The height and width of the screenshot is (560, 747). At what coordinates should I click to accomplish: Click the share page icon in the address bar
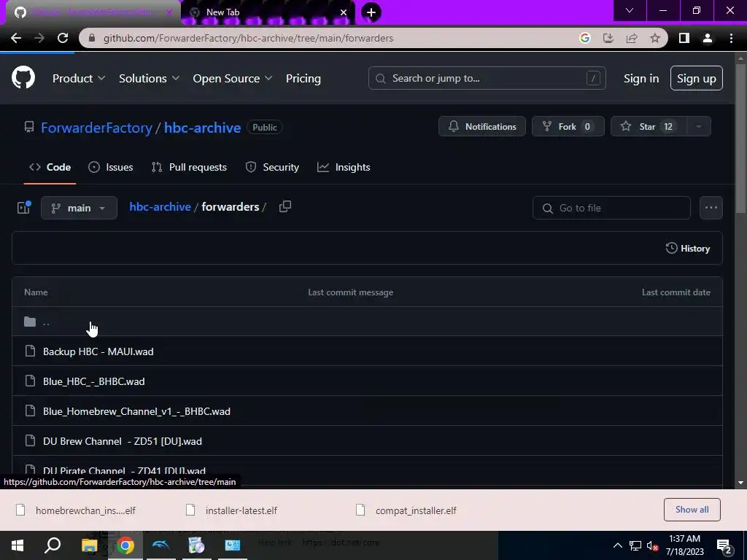pyautogui.click(x=632, y=38)
